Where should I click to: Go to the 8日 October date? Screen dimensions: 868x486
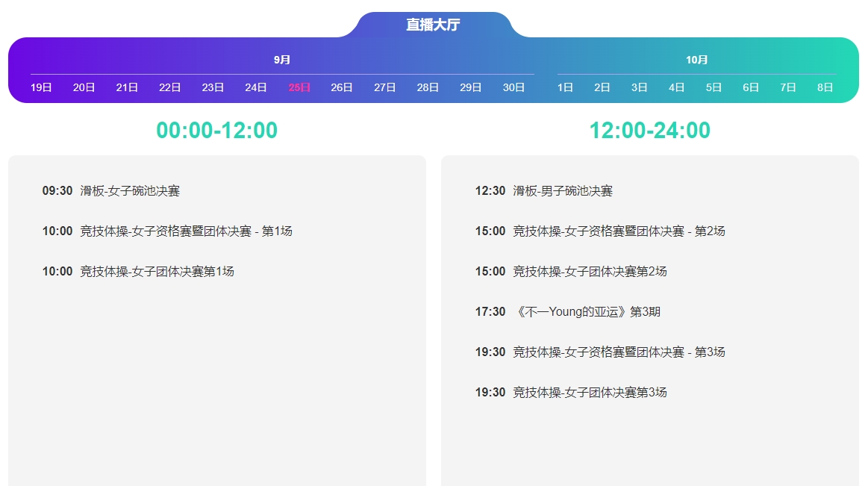click(825, 87)
